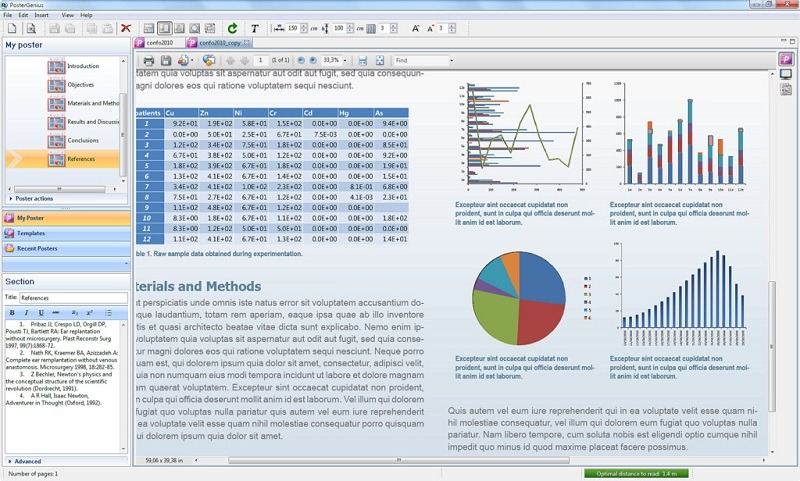Image resolution: width=800 pixels, height=481 pixels.
Task: Toggle numbered list in Section editor
Action: [x=108, y=313]
